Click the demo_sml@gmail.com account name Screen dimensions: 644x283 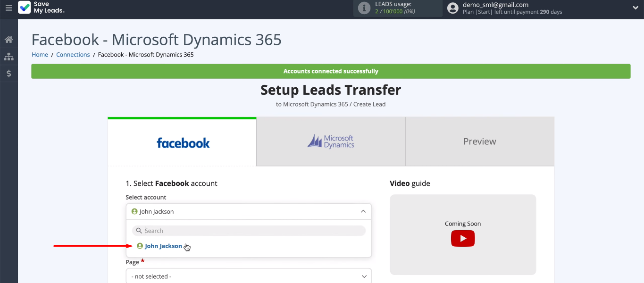[495, 5]
